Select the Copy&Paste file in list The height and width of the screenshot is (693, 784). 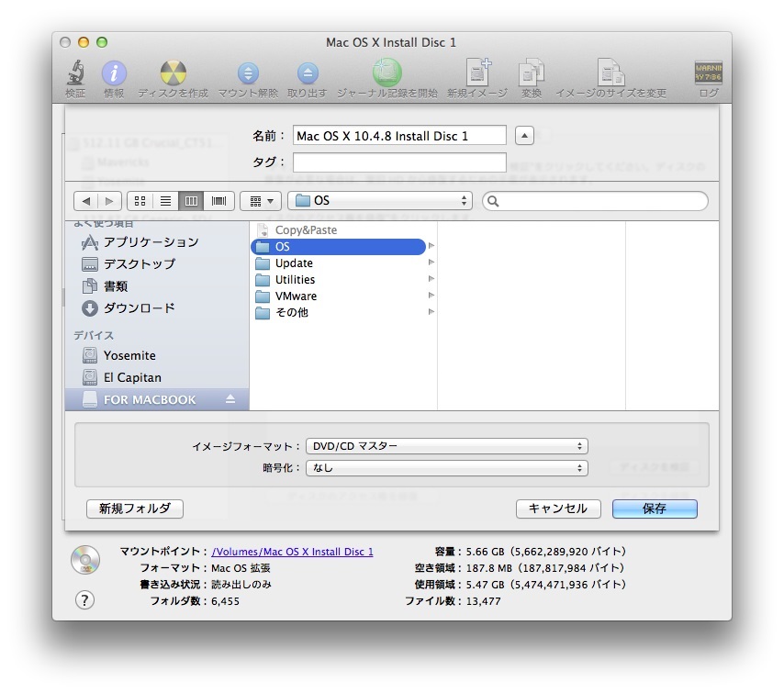(343, 230)
